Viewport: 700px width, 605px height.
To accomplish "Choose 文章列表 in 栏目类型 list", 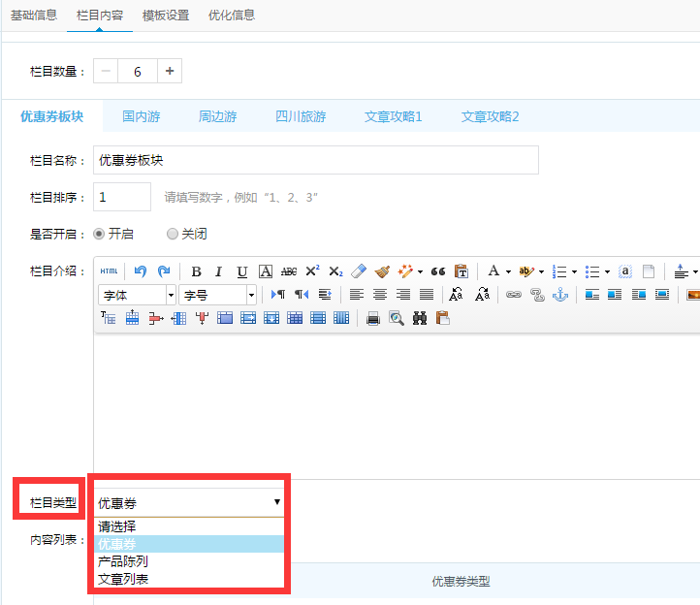I will [123, 579].
